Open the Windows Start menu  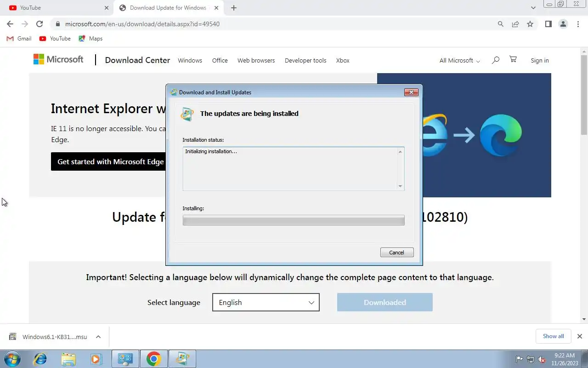(12, 359)
